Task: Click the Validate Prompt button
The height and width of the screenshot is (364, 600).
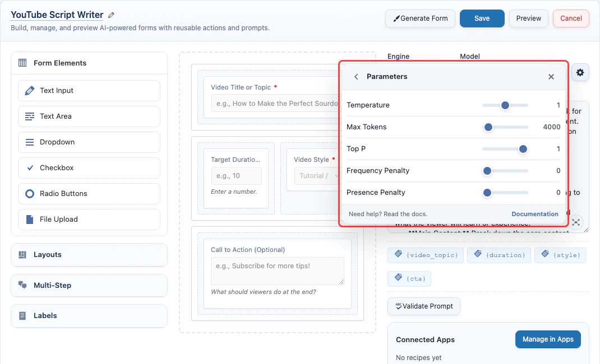Action: 424,306
